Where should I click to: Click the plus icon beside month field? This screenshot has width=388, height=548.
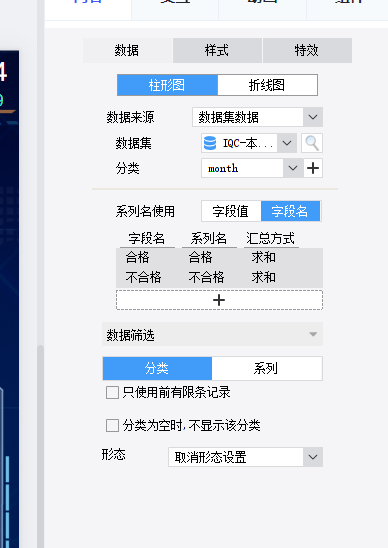click(x=313, y=168)
